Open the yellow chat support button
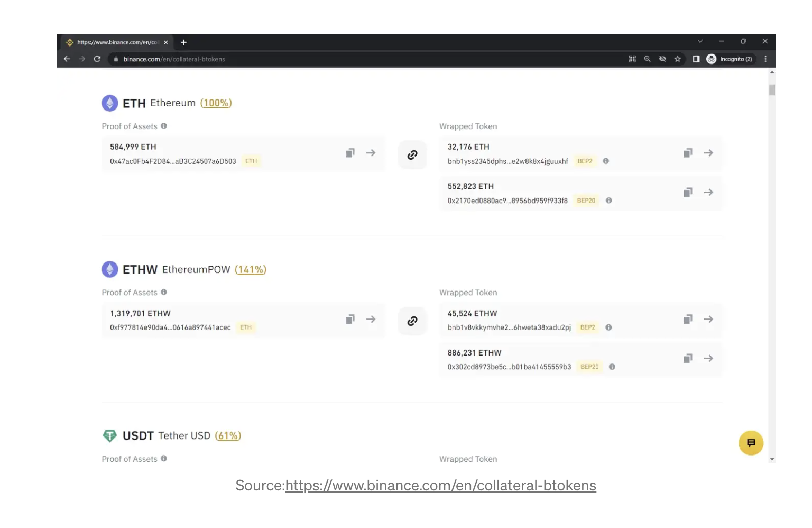This screenshot has height=528, width=812. [751, 443]
